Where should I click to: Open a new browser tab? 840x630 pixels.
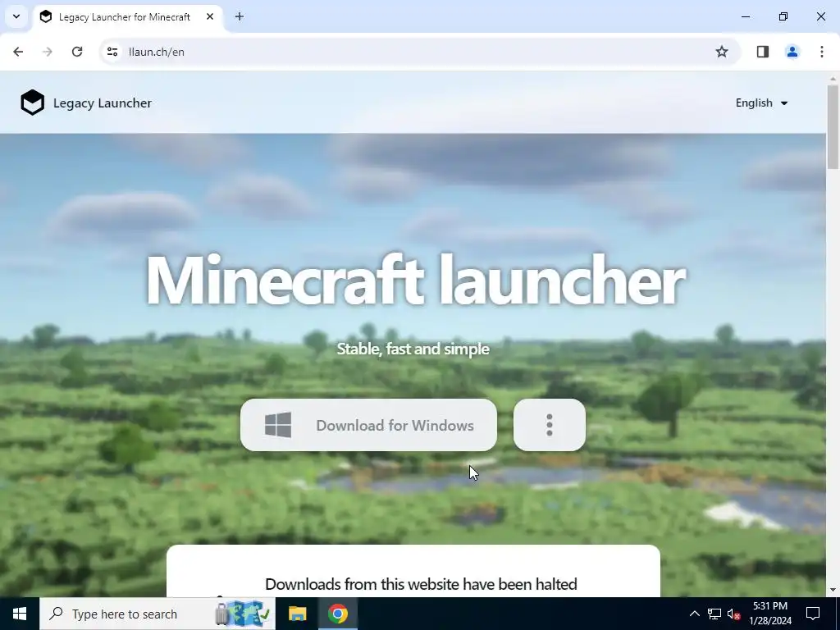pyautogui.click(x=240, y=16)
